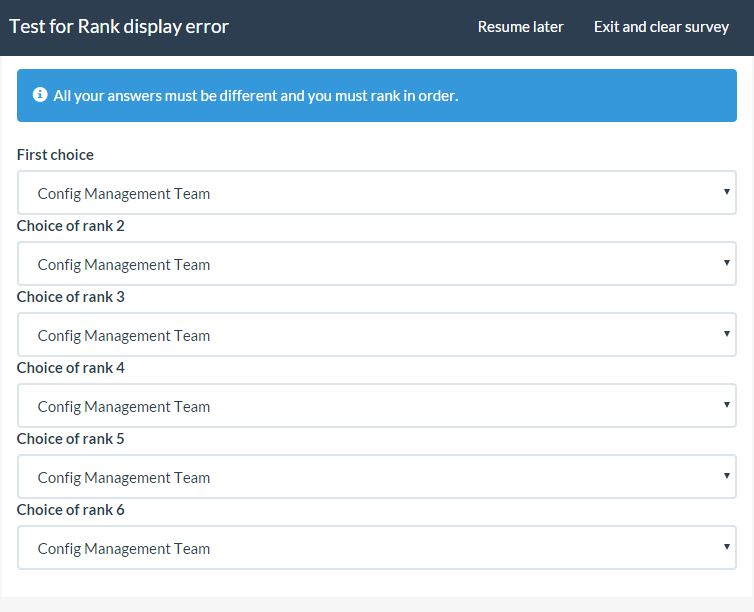This screenshot has width=754, height=612.
Task: Open the Choice of rank 3 dropdown
Action: 376,335
